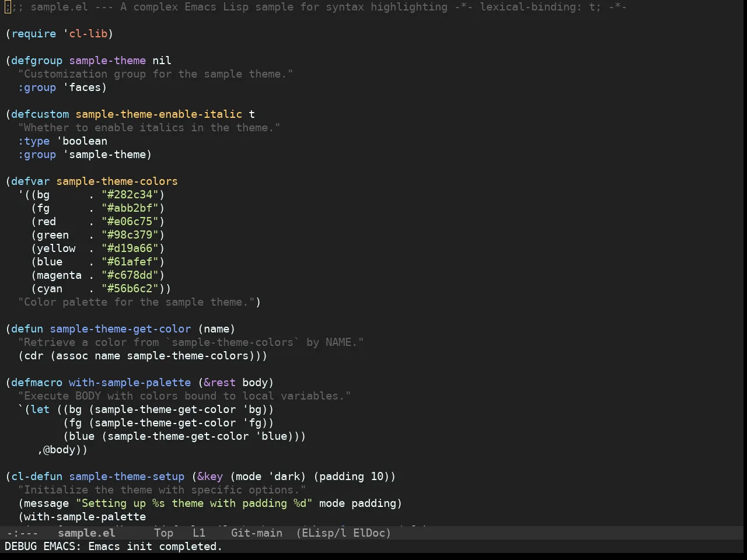Click the L1 line number indicator
Image resolution: width=747 pixels, height=560 pixels.
tap(199, 533)
